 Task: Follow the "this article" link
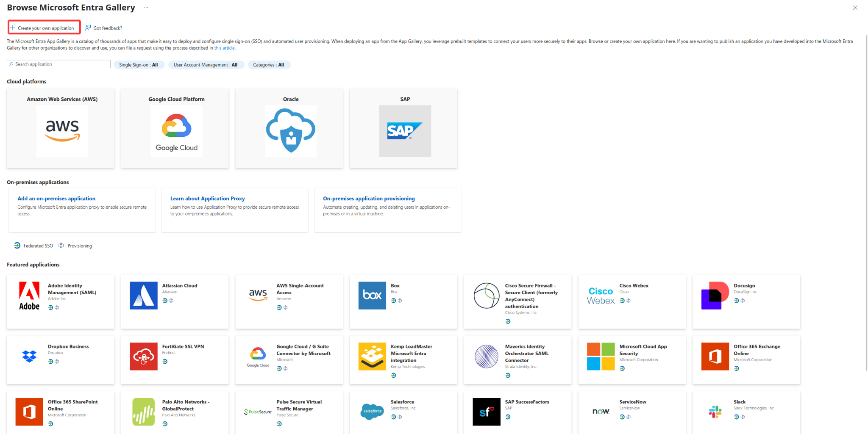click(224, 48)
